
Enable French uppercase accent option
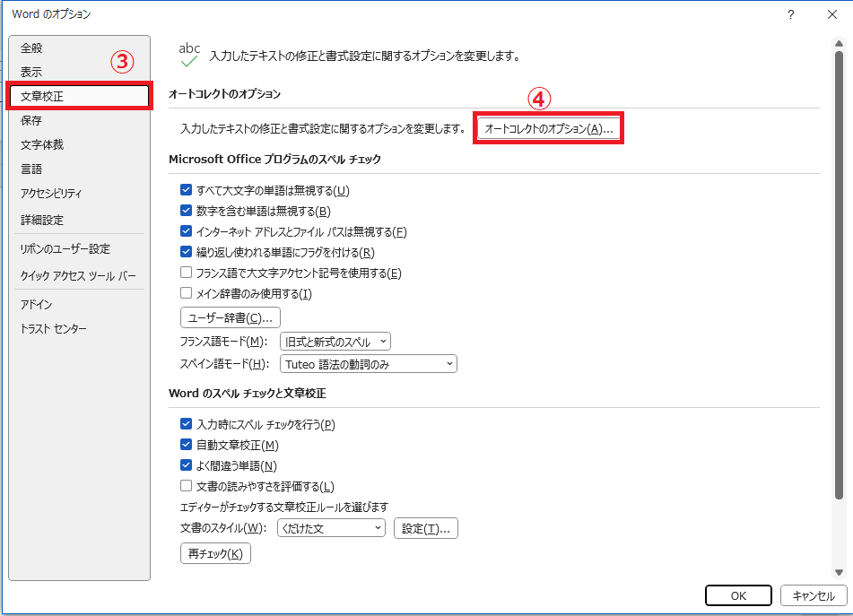[186, 273]
